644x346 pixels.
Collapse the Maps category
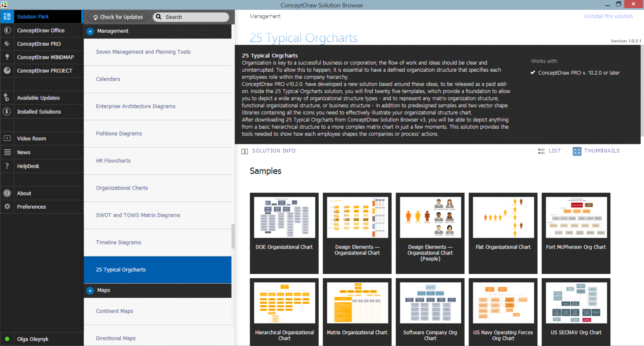(x=90, y=290)
